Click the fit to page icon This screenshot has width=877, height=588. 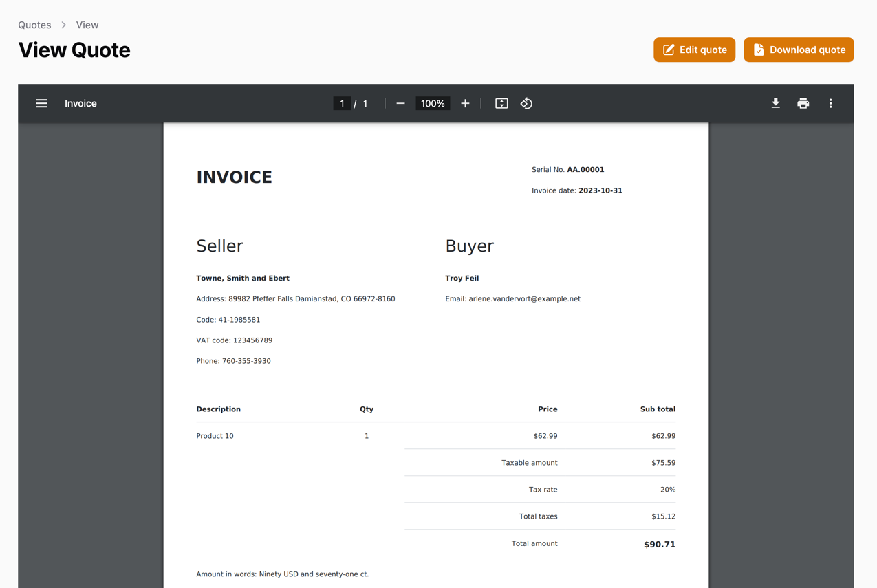[x=501, y=103]
